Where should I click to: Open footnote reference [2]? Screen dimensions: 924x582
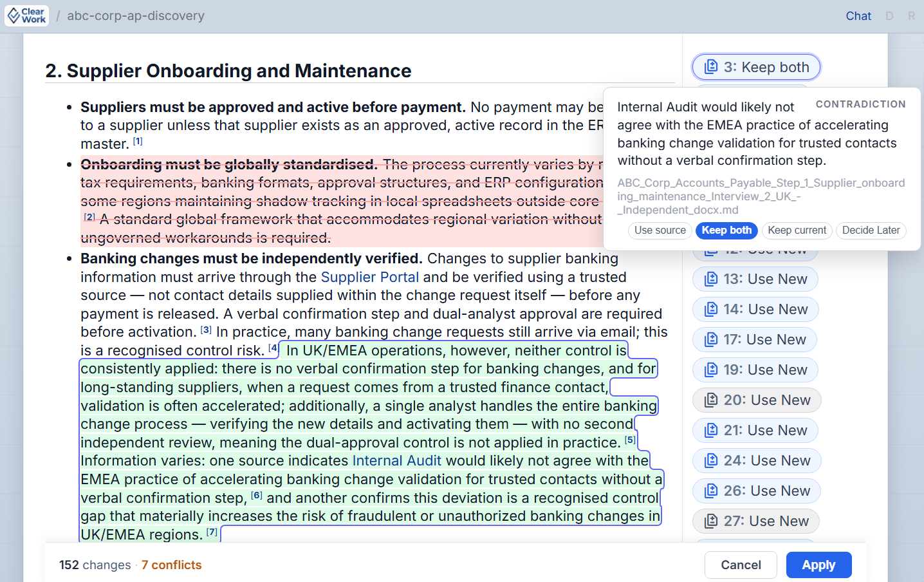click(x=89, y=217)
